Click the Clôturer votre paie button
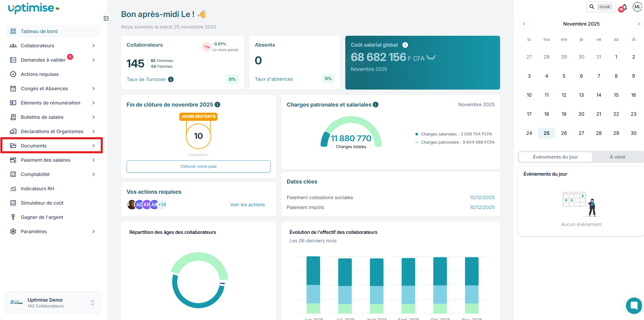This screenshot has height=320, width=644. pos(198,166)
